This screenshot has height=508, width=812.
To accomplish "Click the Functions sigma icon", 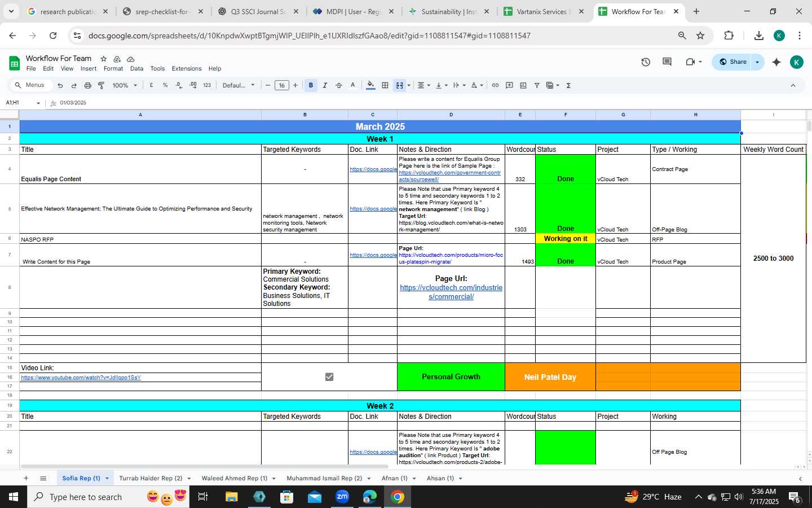I will pos(568,85).
